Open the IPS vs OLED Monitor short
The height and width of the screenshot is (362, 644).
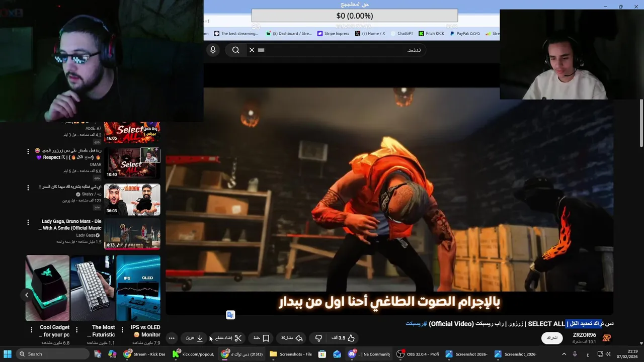pos(138,288)
